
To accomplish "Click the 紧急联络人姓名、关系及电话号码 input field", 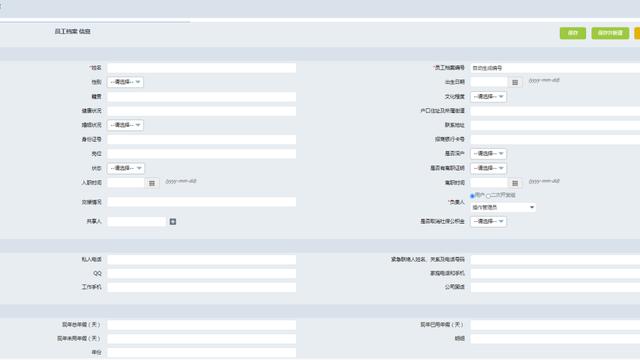I will point(555,260).
